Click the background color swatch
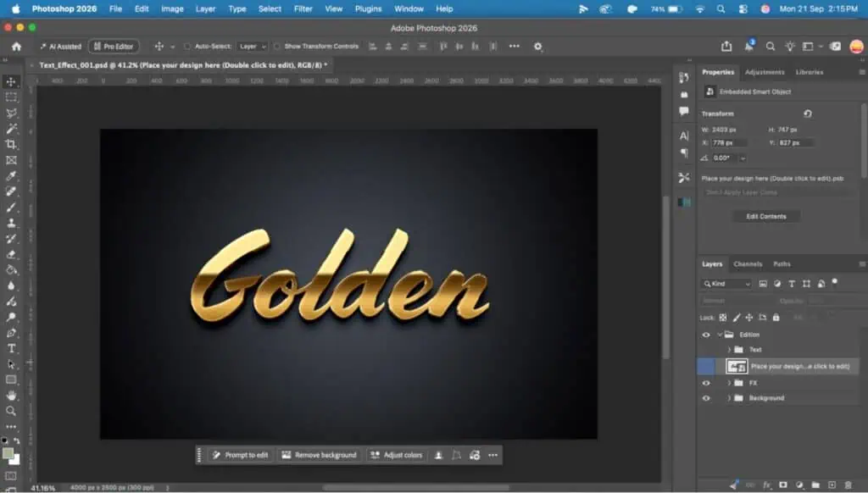The height and width of the screenshot is (493, 868). (15, 460)
